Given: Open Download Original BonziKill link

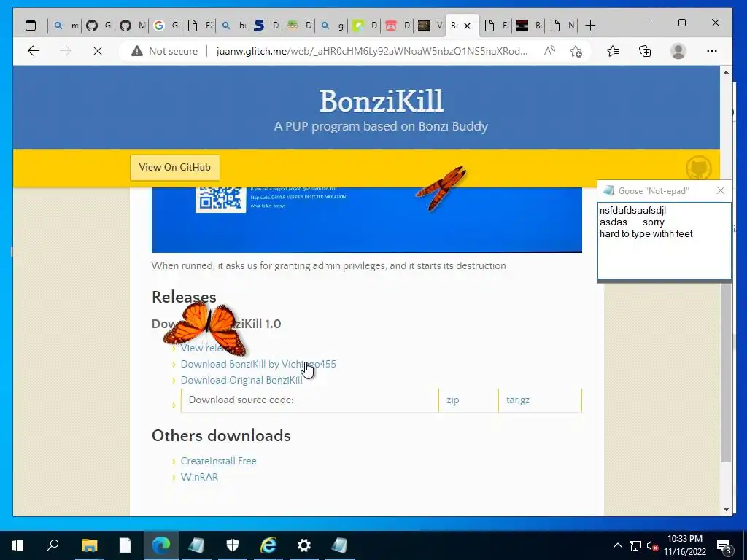Looking at the screenshot, I should pyautogui.click(x=241, y=380).
